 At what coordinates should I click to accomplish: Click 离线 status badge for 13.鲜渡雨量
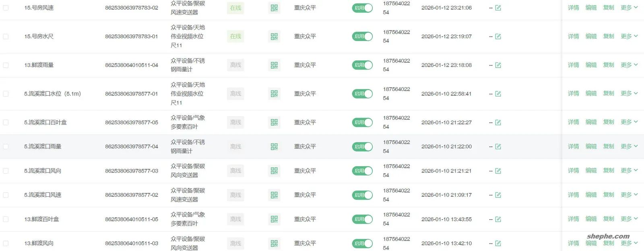click(x=235, y=65)
